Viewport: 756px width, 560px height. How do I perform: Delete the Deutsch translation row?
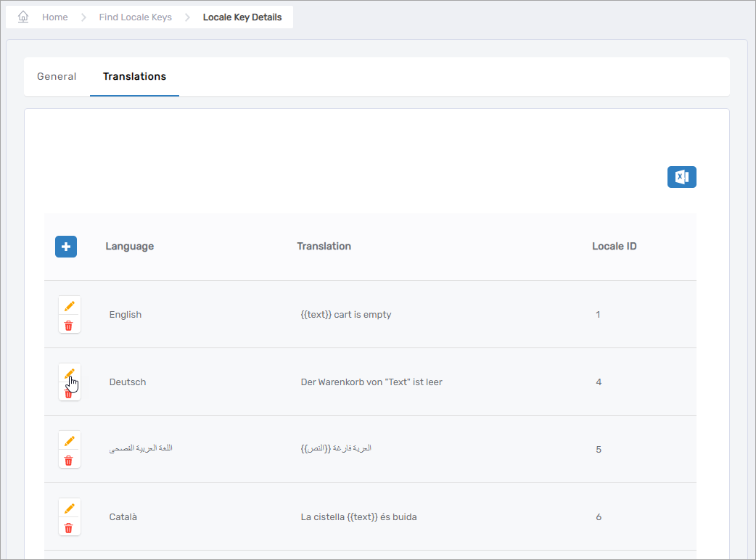coord(69,393)
